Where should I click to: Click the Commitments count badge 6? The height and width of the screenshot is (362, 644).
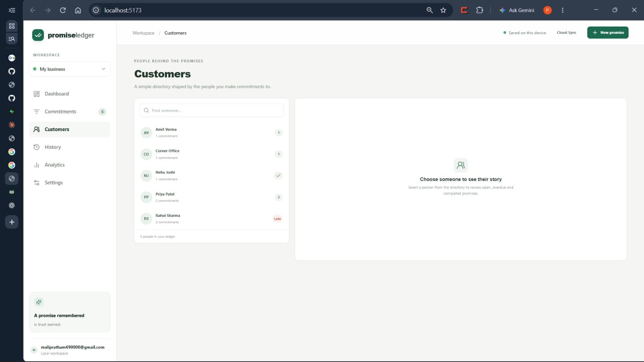(102, 112)
